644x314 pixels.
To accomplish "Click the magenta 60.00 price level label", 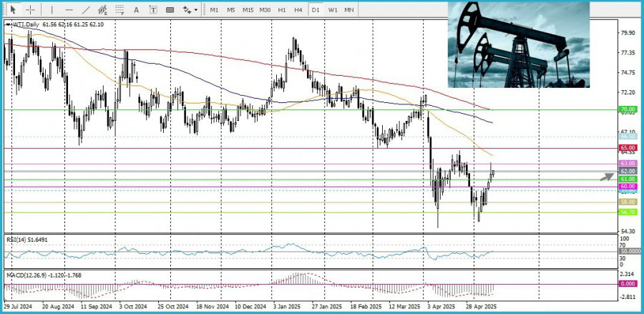I will click(x=628, y=187).
